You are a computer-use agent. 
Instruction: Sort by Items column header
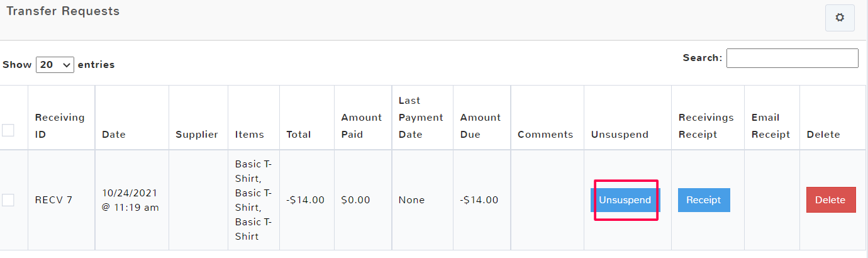[250, 134]
